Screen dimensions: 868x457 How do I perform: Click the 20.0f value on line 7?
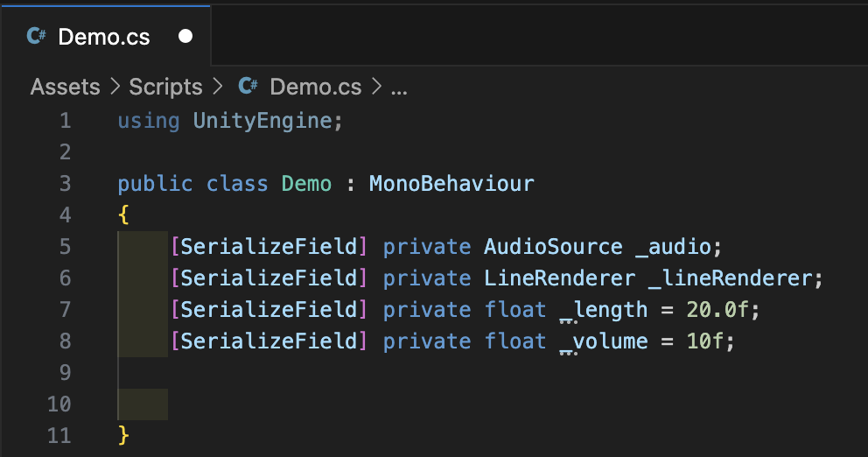point(717,310)
